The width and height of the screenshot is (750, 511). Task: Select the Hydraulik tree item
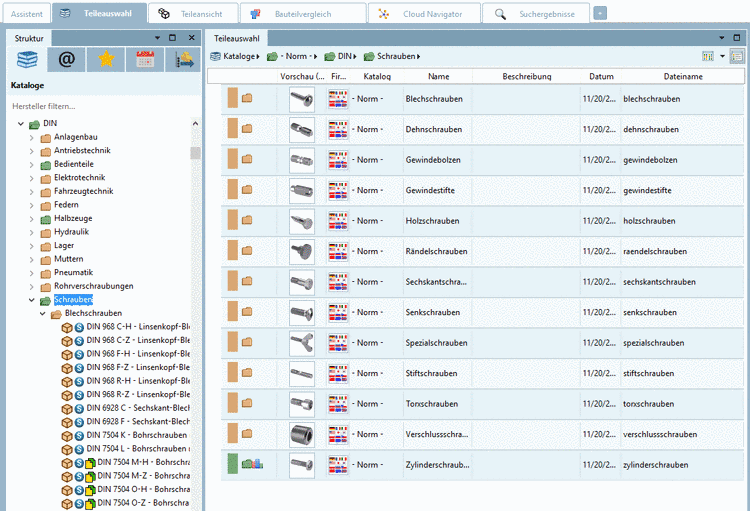coord(71,232)
